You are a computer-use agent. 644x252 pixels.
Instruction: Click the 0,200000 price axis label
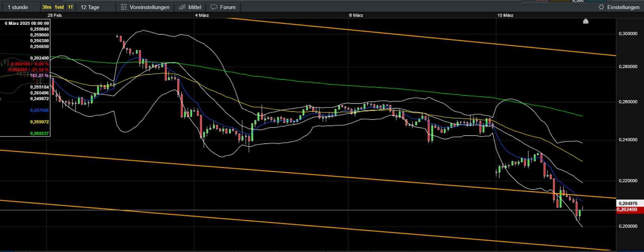[x=628, y=226]
